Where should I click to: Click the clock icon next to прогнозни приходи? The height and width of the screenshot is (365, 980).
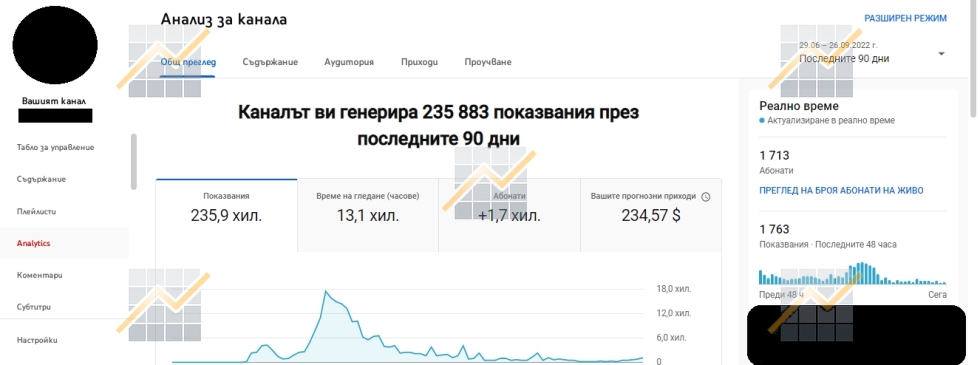706,196
